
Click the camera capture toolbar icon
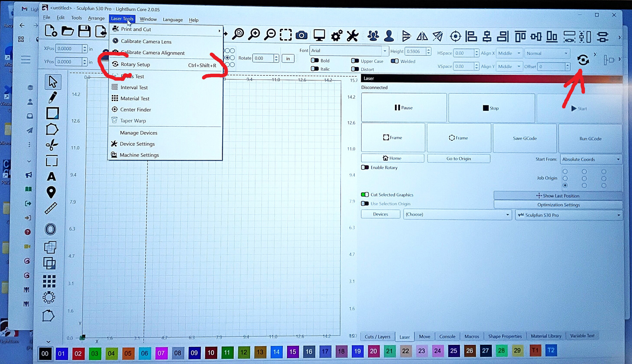[x=301, y=35]
